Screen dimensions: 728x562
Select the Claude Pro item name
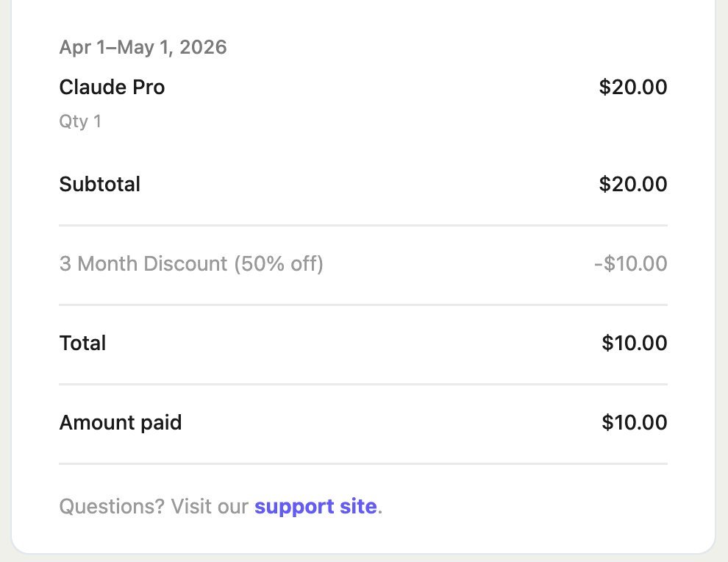point(112,88)
